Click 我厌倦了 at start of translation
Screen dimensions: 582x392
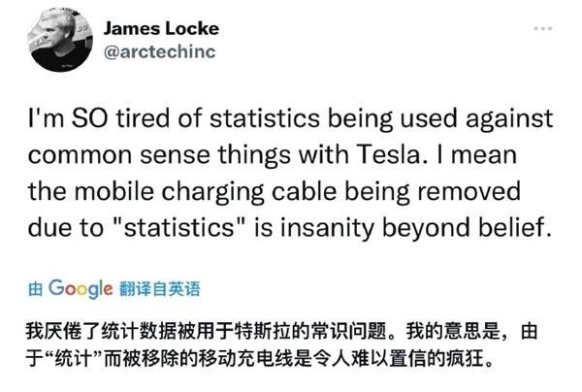[63, 331]
